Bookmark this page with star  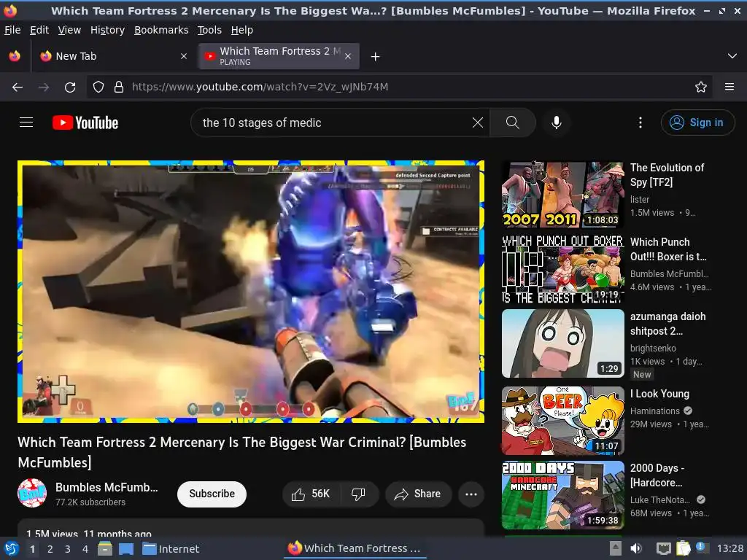pos(701,87)
